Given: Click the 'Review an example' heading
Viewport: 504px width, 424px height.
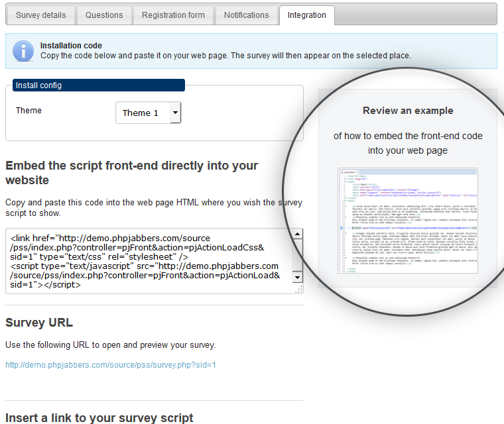Looking at the screenshot, I should tap(408, 111).
